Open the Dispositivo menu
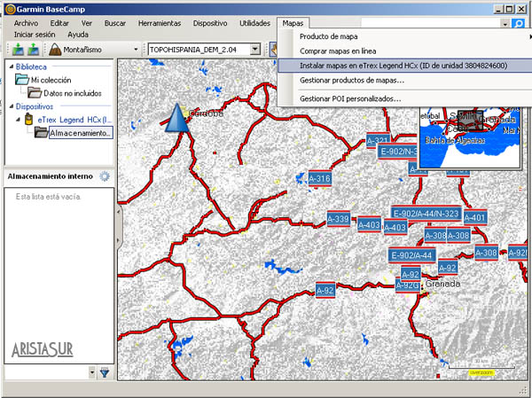532x398 pixels. point(210,23)
